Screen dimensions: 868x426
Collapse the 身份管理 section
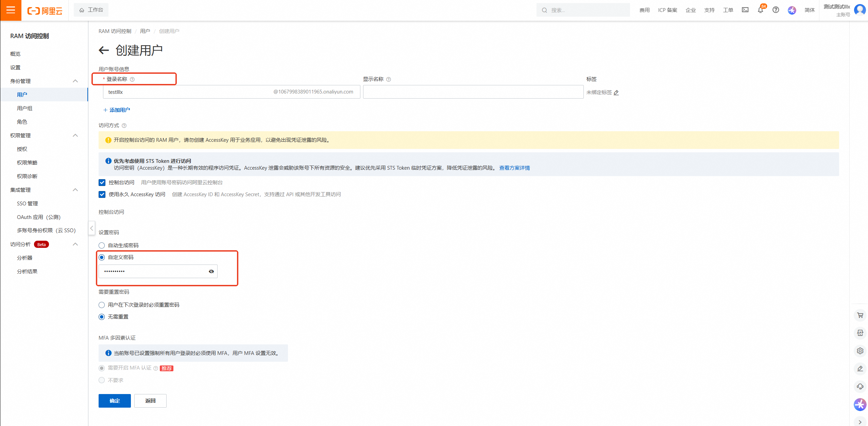(75, 81)
